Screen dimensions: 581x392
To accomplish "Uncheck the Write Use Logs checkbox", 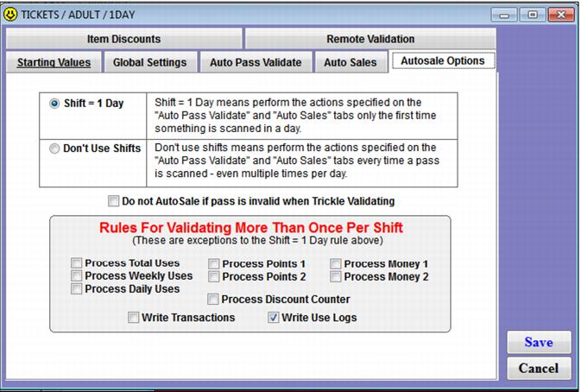I will (x=274, y=318).
